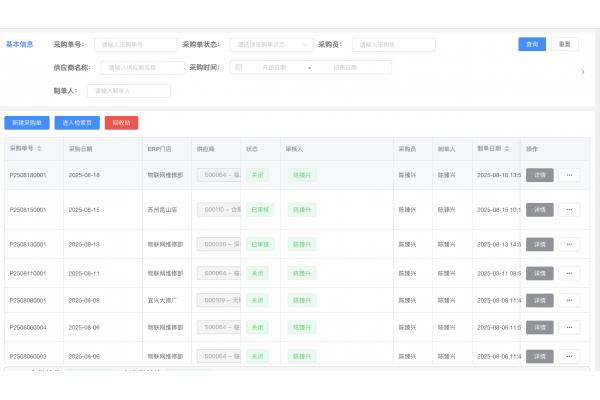600x400 pixels.
Task: Click the calendar icon in 采购时间 field
Action: (x=240, y=67)
